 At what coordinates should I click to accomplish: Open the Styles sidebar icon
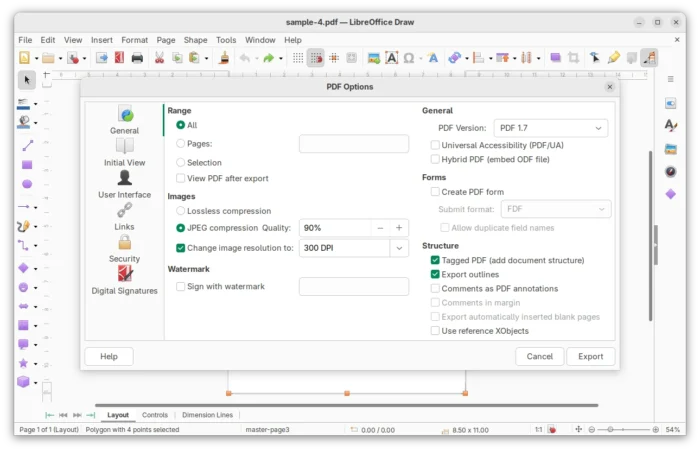tap(671, 125)
